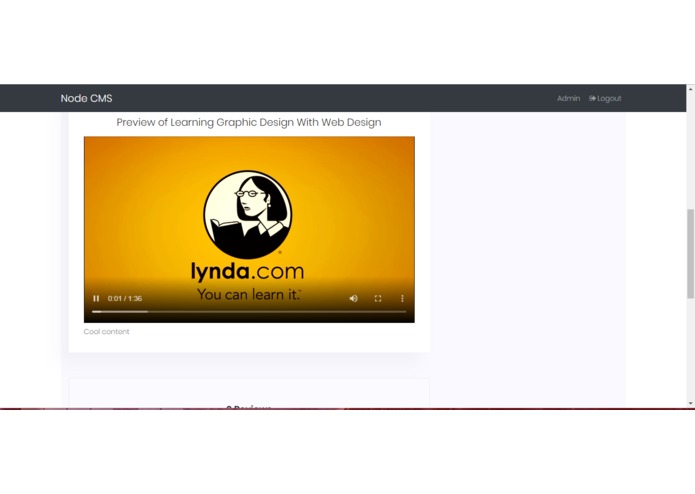Pause the video playback

click(96, 298)
